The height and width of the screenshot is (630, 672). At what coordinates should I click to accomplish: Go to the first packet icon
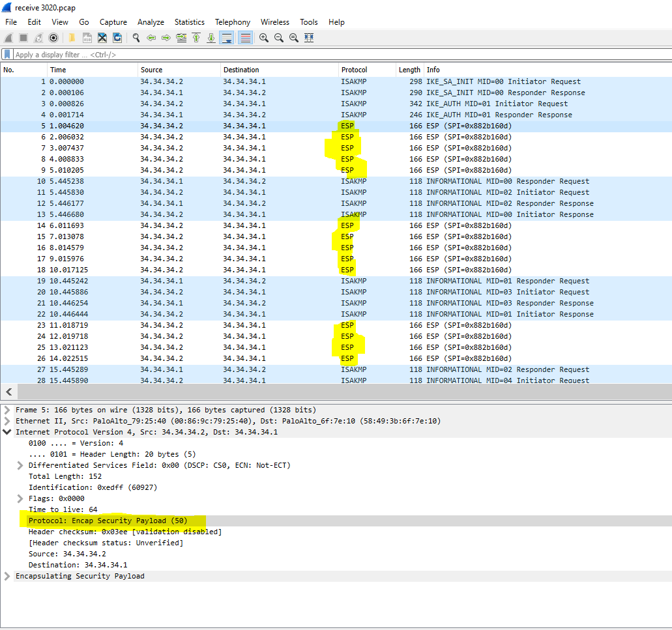(196, 38)
